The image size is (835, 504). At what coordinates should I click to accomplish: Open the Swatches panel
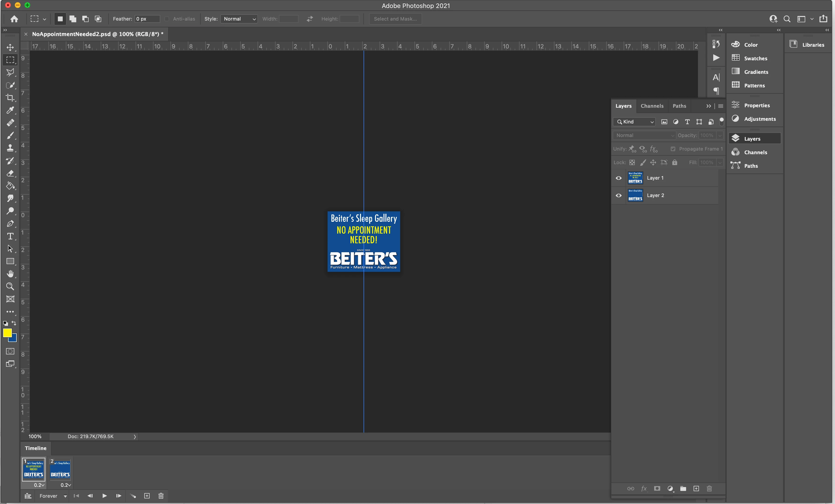(755, 58)
